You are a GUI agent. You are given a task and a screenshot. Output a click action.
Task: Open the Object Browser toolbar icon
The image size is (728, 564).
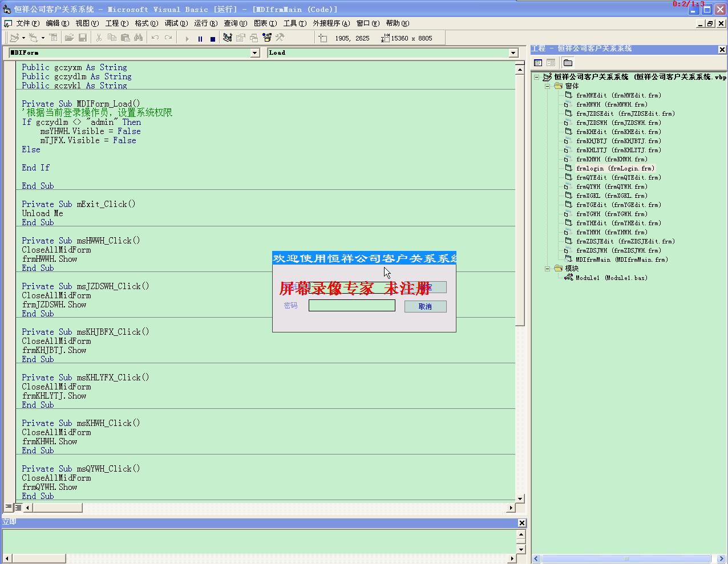click(x=267, y=38)
